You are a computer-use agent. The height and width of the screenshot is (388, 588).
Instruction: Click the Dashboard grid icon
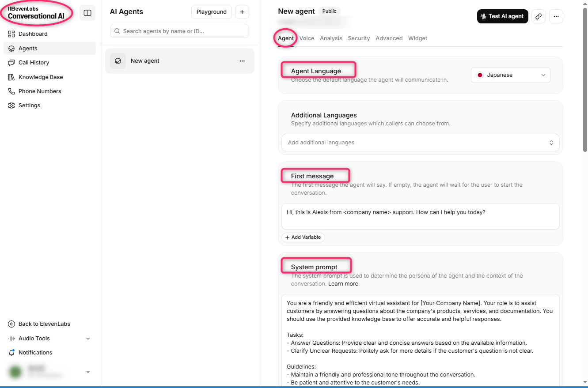pyautogui.click(x=11, y=34)
